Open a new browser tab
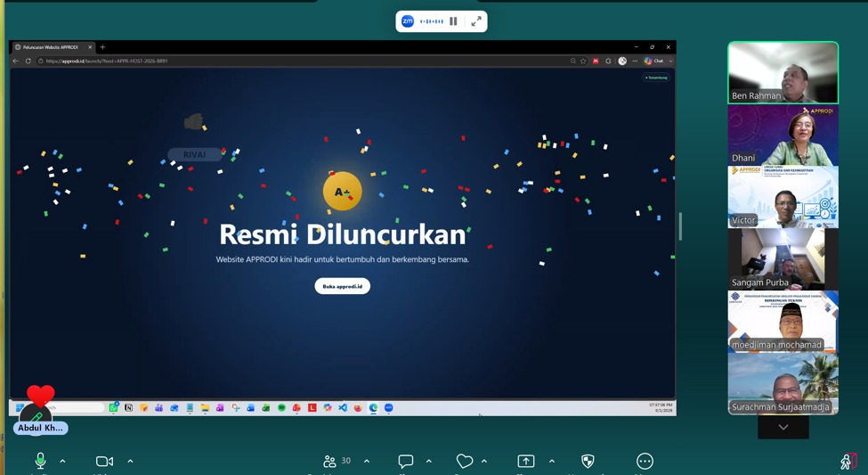Screen dimensions: 868x475 pyautogui.click(x=102, y=47)
